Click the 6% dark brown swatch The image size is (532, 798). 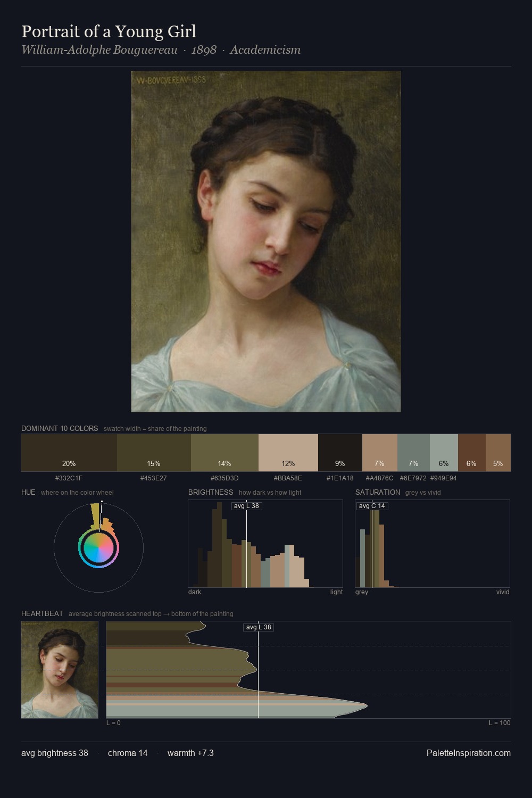(472, 453)
